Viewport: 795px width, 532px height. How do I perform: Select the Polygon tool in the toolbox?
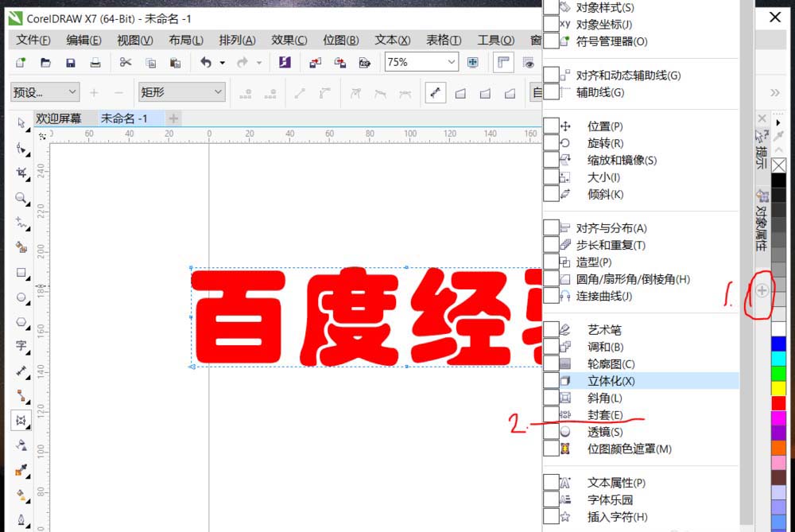(21, 322)
